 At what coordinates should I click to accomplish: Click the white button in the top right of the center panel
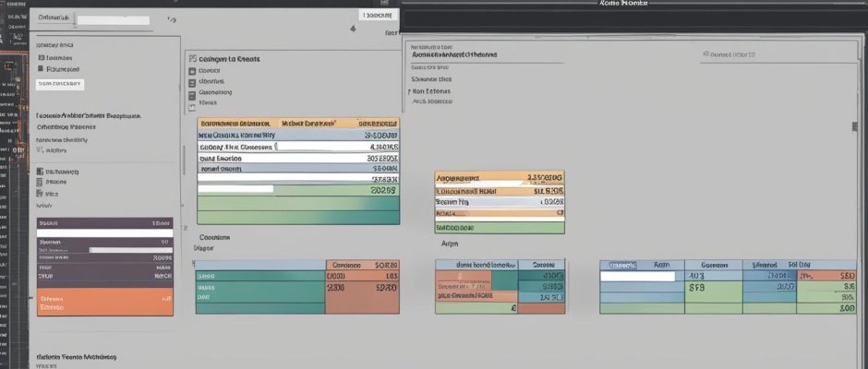click(378, 14)
